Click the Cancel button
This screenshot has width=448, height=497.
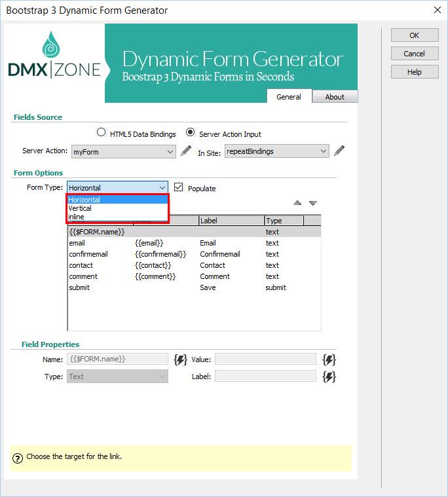[415, 54]
